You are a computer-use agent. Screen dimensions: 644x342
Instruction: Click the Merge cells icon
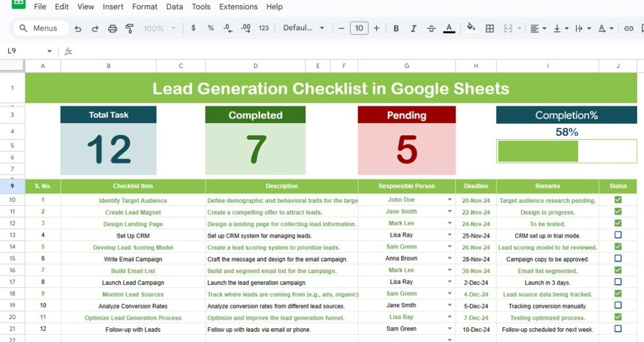508,29
